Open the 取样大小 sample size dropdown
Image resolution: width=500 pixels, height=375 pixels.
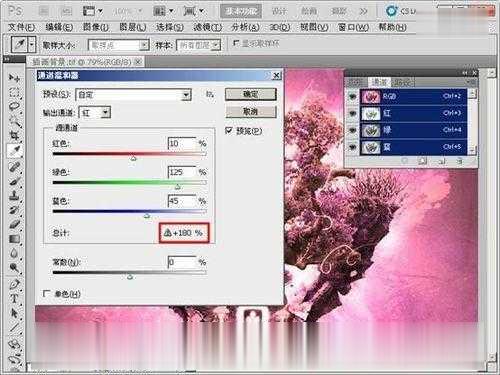pyautogui.click(x=144, y=45)
